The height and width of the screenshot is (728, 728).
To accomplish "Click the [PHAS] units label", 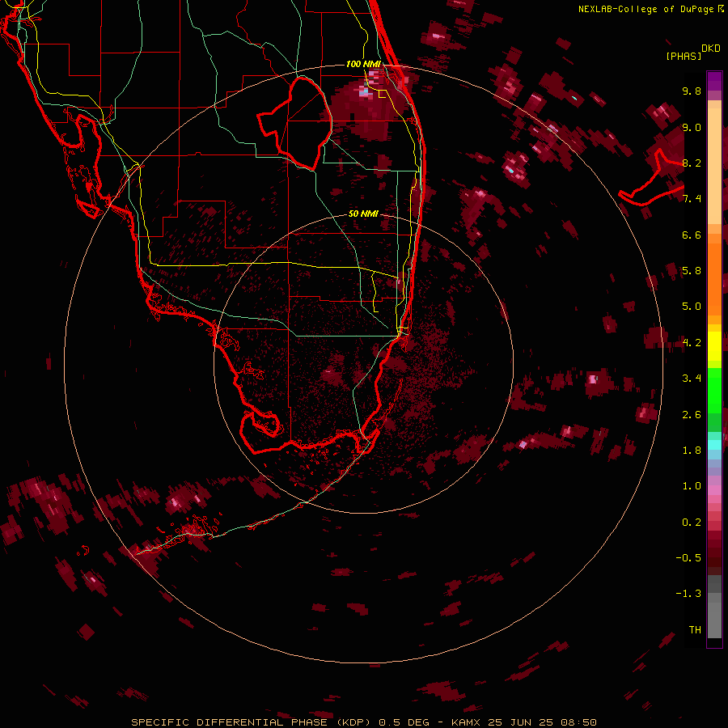I will [x=684, y=56].
